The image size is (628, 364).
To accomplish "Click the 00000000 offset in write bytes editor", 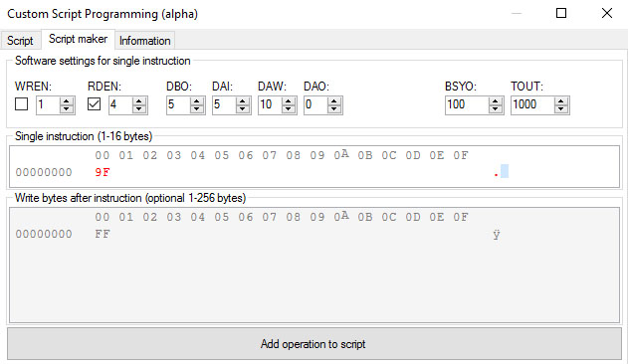I will [x=44, y=234].
